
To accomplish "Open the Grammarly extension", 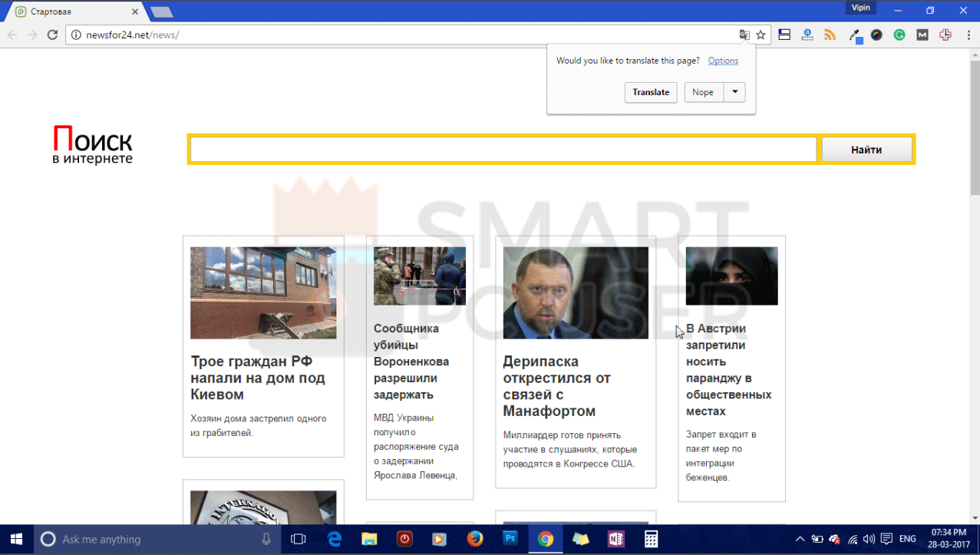I will coord(899,35).
